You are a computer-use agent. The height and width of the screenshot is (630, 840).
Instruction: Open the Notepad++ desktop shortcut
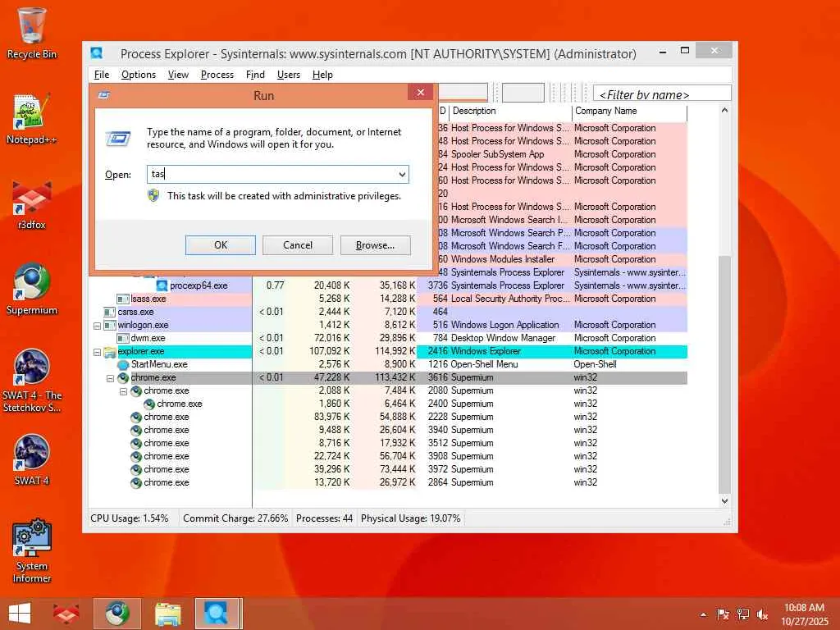[x=32, y=119]
